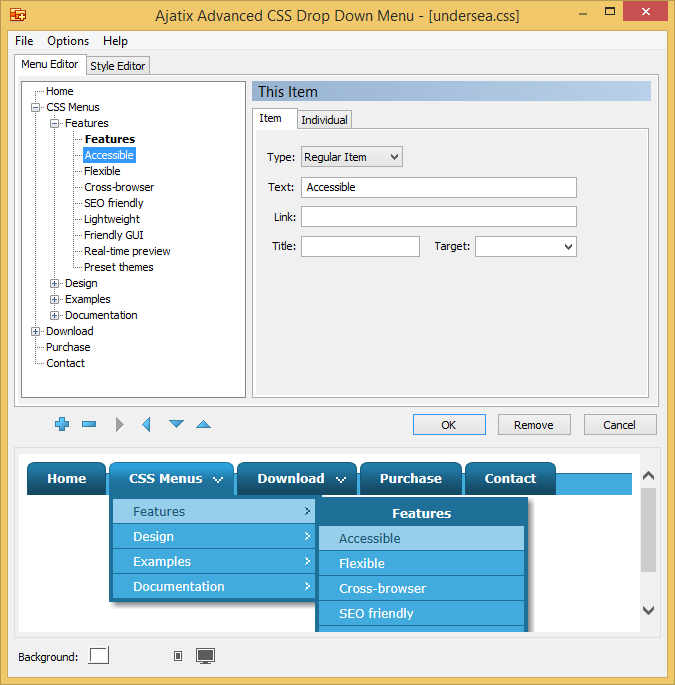Collapse the CSS Menus tree node
The image size is (675, 685).
tap(35, 107)
